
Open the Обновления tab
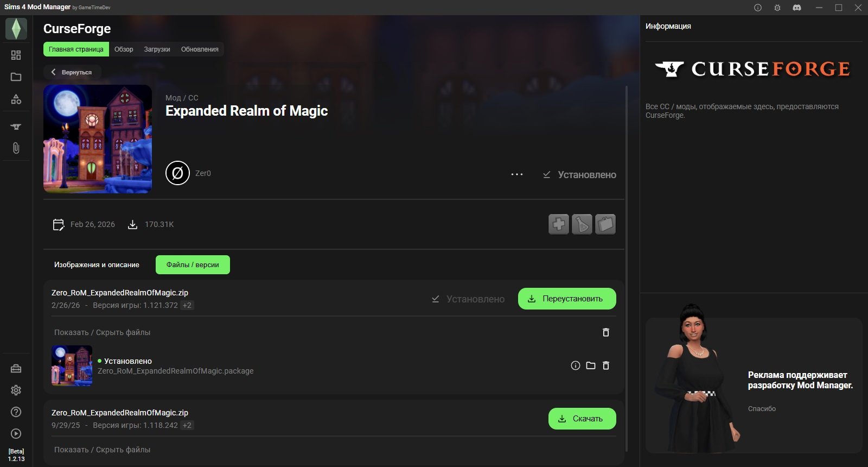(200, 49)
